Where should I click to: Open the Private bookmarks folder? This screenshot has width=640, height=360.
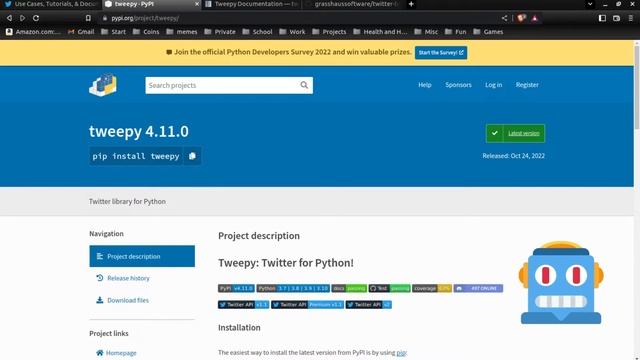220,32
